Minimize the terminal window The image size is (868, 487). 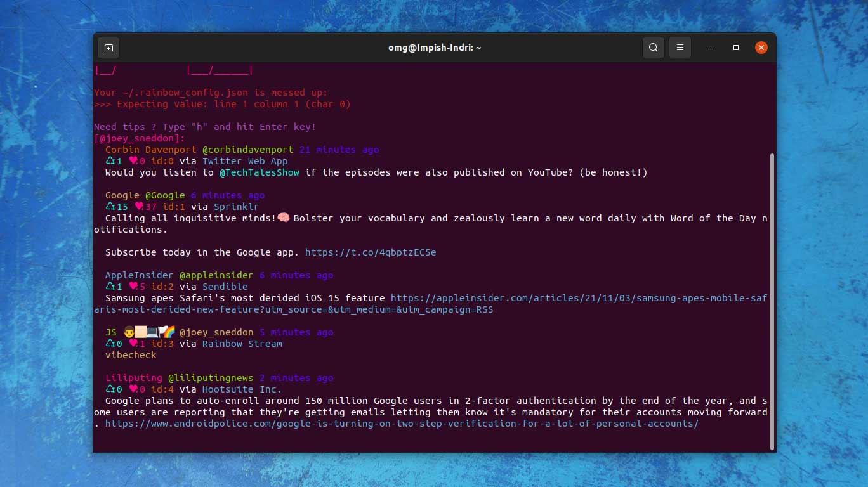[711, 48]
